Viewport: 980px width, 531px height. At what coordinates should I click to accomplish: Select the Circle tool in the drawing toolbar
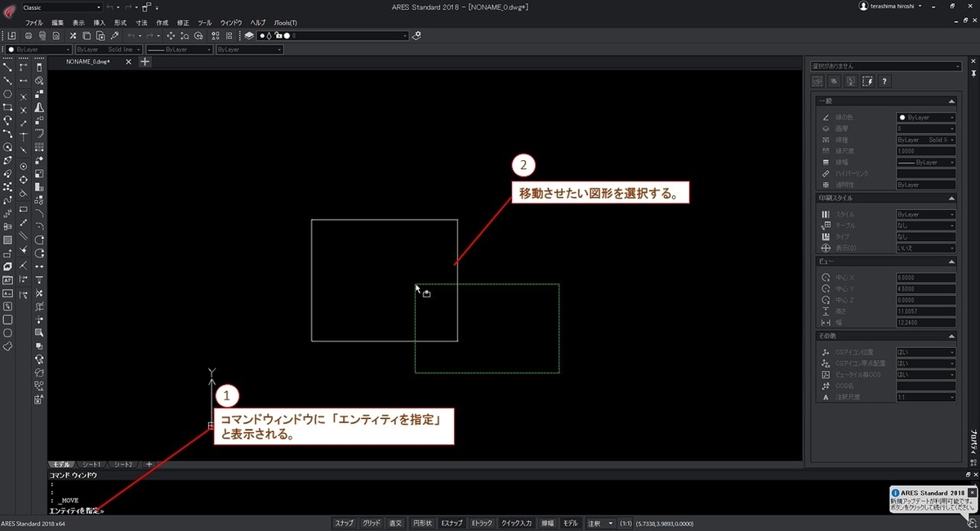tap(7, 147)
